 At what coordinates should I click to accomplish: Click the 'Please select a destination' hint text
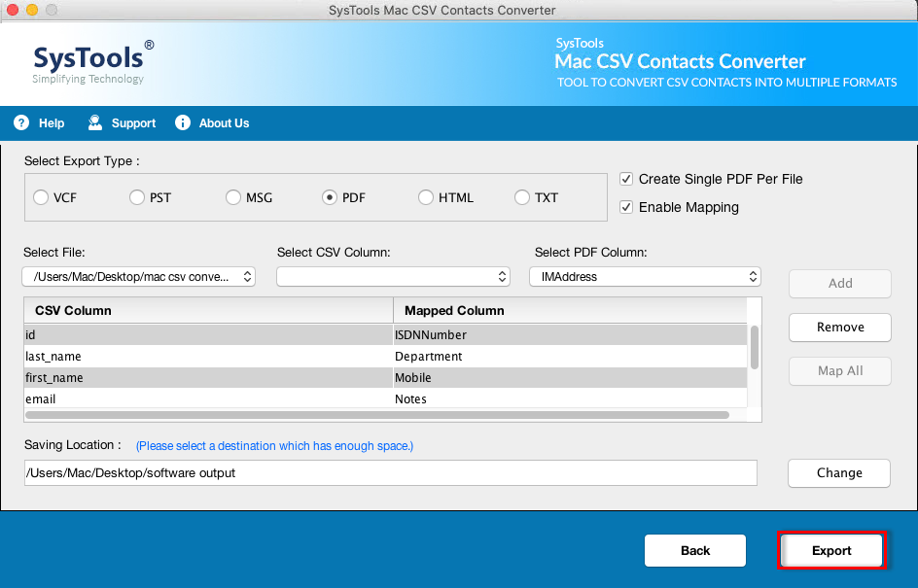(274, 446)
